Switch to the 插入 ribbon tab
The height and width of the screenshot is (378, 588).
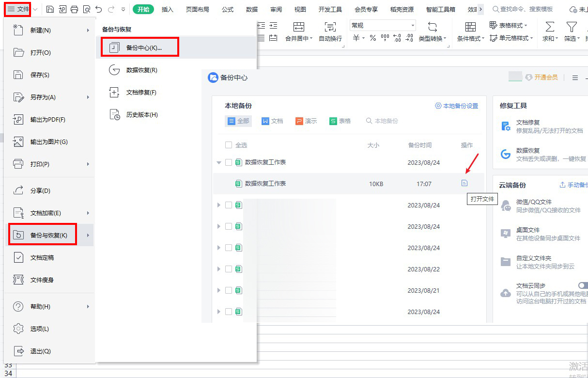pos(168,9)
